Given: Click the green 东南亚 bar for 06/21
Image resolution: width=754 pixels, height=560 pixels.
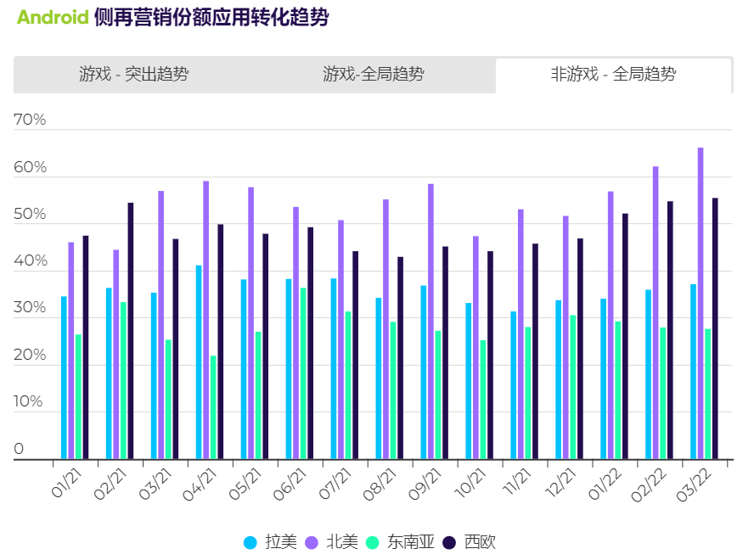Looking at the screenshot, I should 303,373.
